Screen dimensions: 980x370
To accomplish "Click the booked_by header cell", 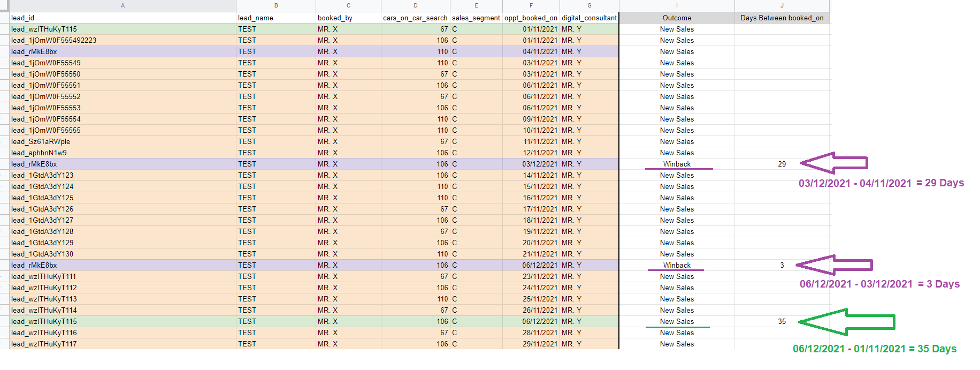I will [x=348, y=18].
